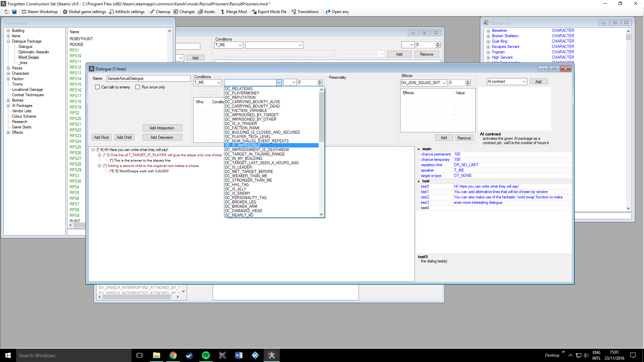Viewport: 644px width, 362px height.
Task: Expand the Berserker entry in Change List
Action: pyautogui.click(x=488, y=31)
